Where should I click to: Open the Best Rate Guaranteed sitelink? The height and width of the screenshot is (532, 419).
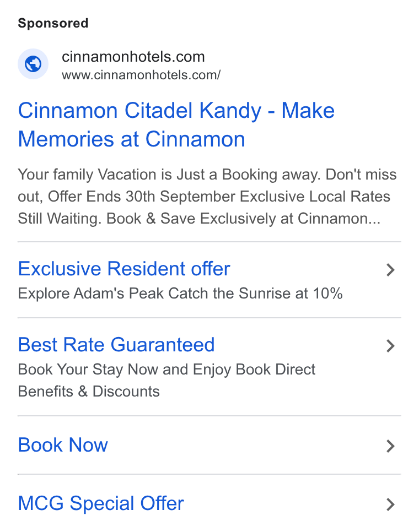pyautogui.click(x=116, y=345)
